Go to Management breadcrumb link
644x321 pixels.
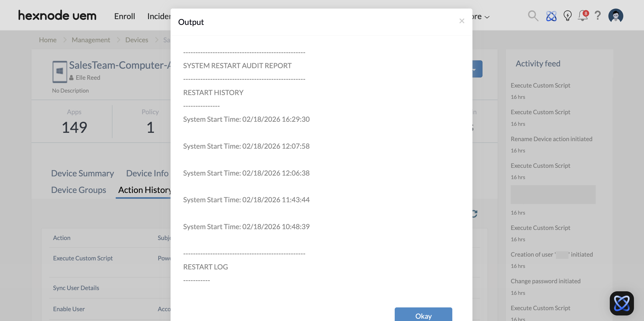click(x=91, y=40)
